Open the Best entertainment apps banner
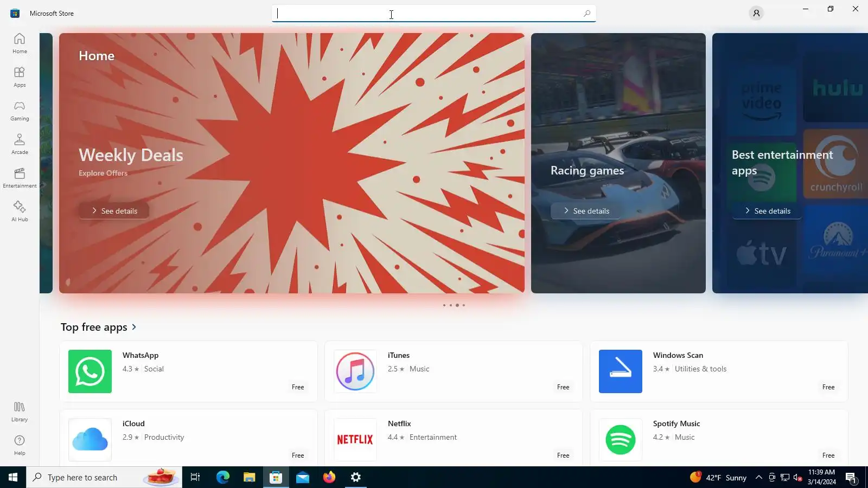868x488 pixels. click(x=790, y=163)
